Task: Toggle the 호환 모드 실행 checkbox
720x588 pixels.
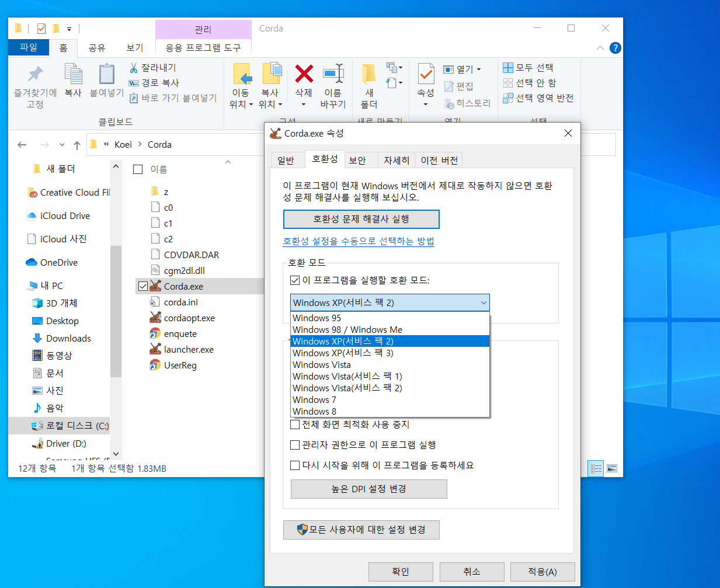Action: (295, 280)
